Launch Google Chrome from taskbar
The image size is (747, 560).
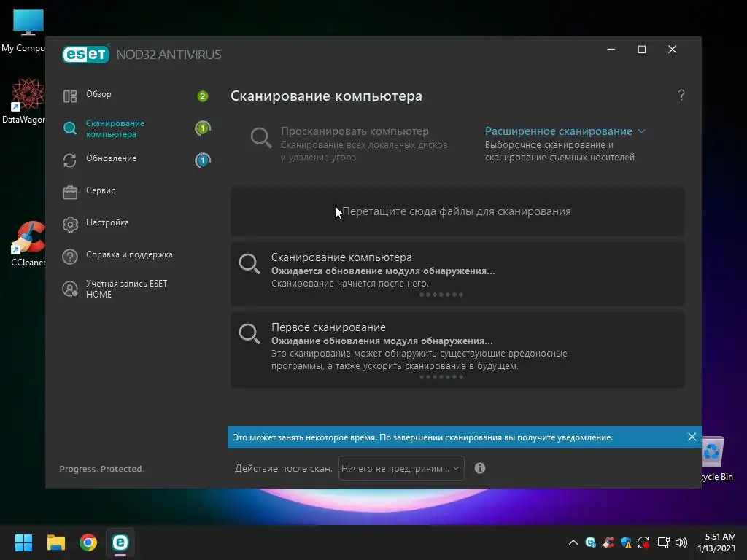(x=88, y=542)
